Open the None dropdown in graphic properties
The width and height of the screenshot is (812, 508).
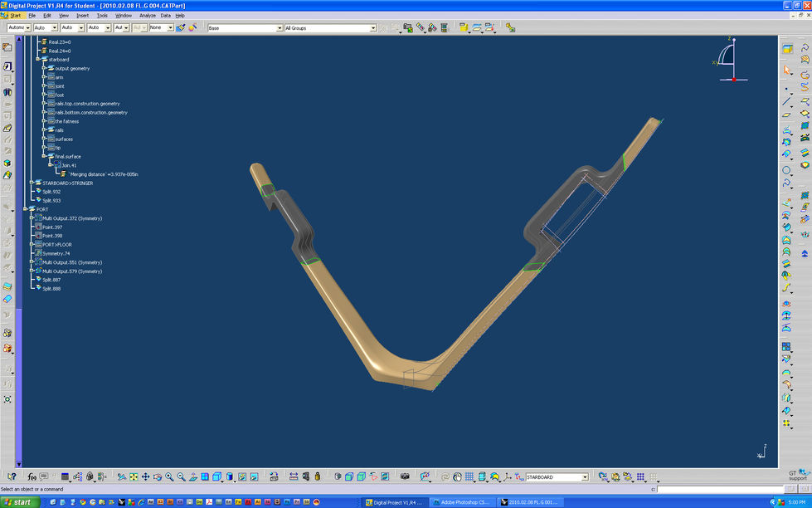point(170,27)
